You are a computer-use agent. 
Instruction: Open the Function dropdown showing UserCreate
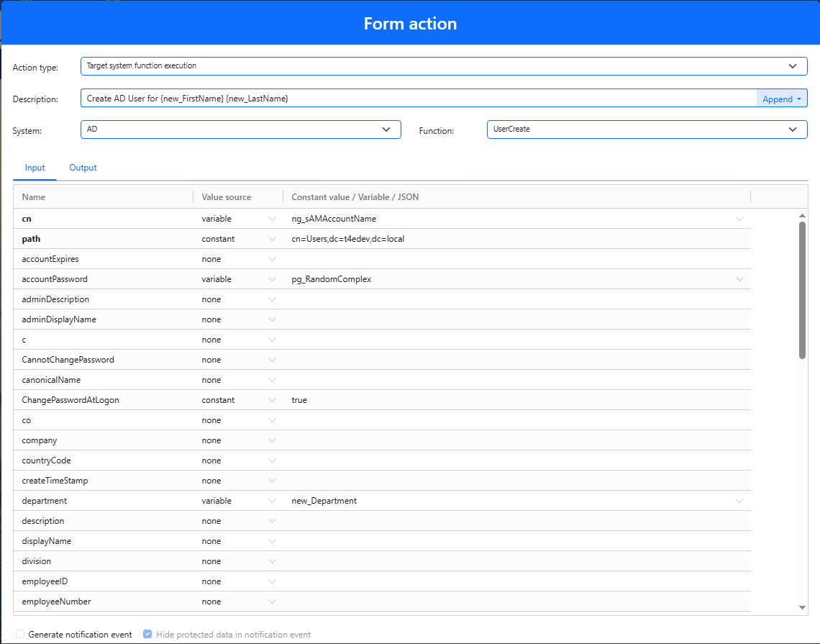647,130
